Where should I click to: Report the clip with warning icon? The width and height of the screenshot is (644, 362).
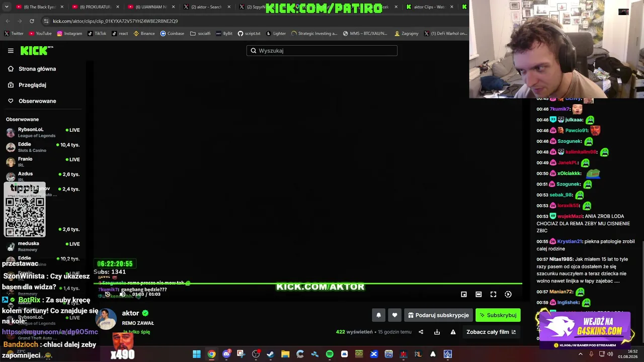click(453, 332)
